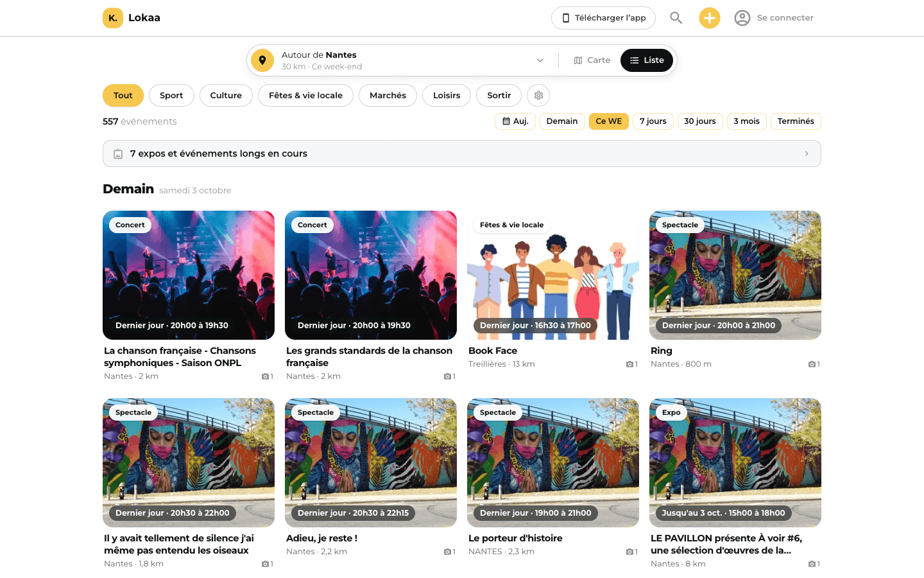Open category settings gear icon
Image resolution: width=924 pixels, height=578 pixels.
(538, 96)
